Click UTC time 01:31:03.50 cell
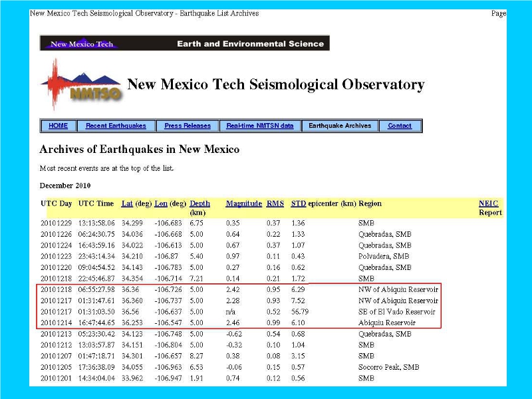This screenshot has width=532, height=399. pyautogui.click(x=96, y=312)
